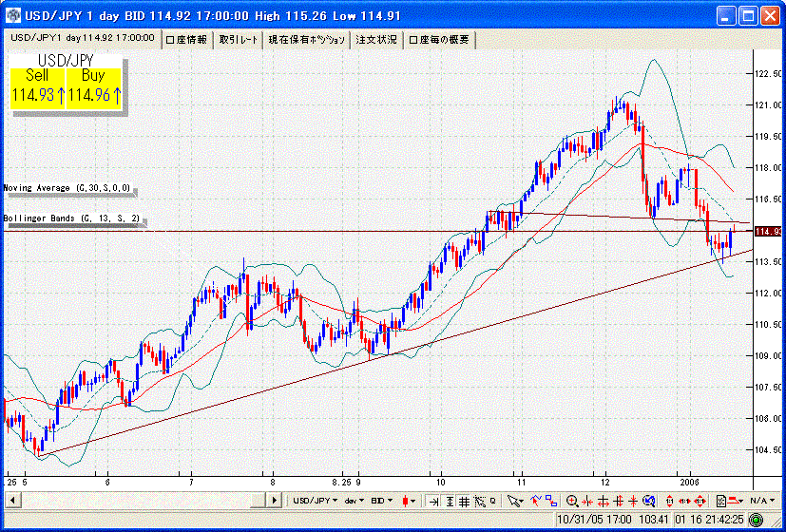Open the candlestick chart style dropdown

409,501
